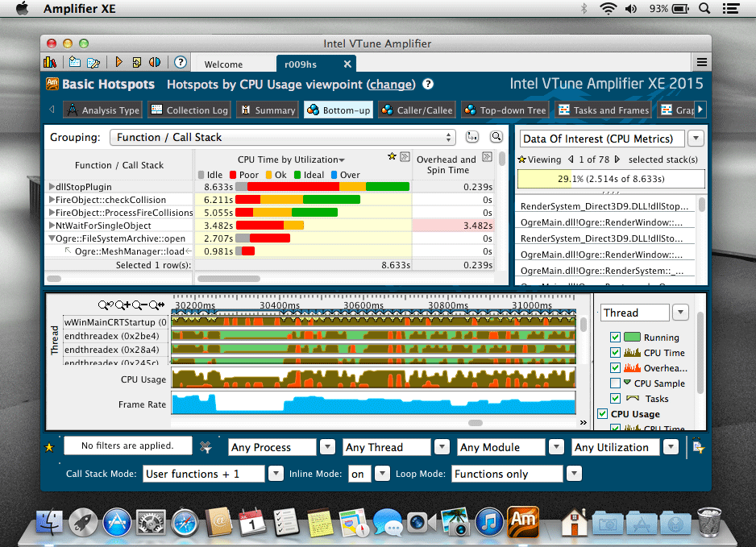Click the zoom out timeline icon
This screenshot has width=756, height=547.
139,305
